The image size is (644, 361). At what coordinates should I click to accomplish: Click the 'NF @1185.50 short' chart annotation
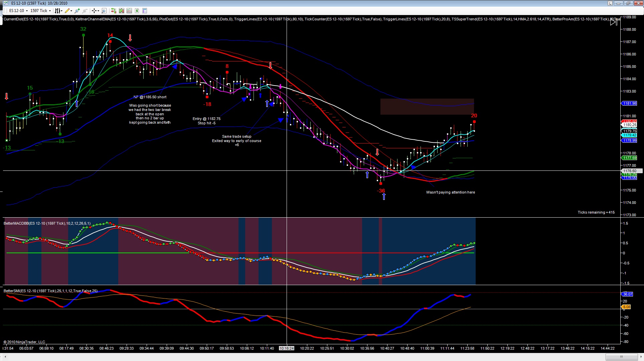pos(150,97)
